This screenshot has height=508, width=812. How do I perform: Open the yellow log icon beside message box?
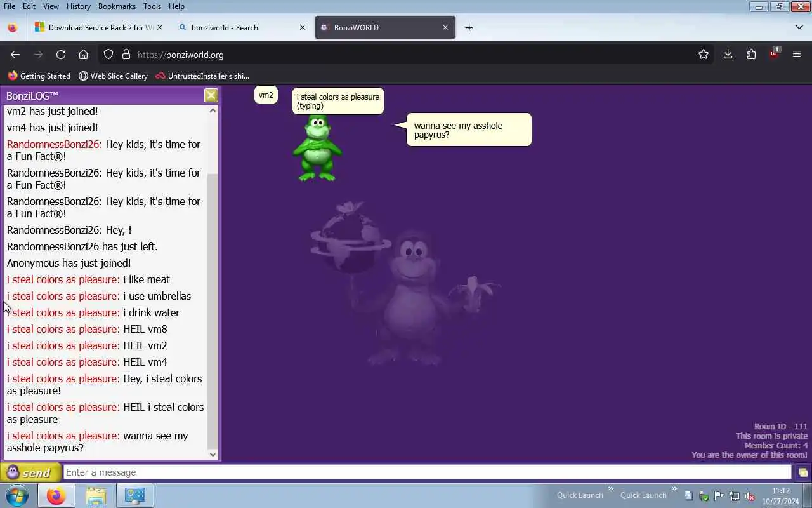coord(802,472)
